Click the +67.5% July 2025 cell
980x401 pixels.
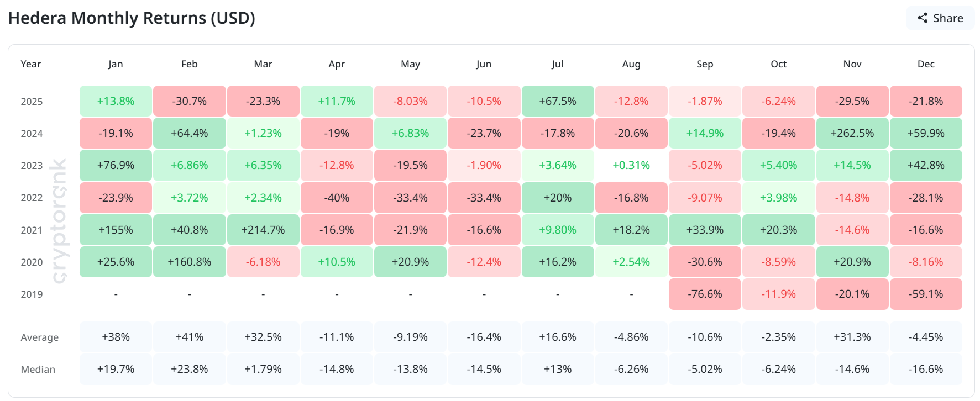click(558, 101)
